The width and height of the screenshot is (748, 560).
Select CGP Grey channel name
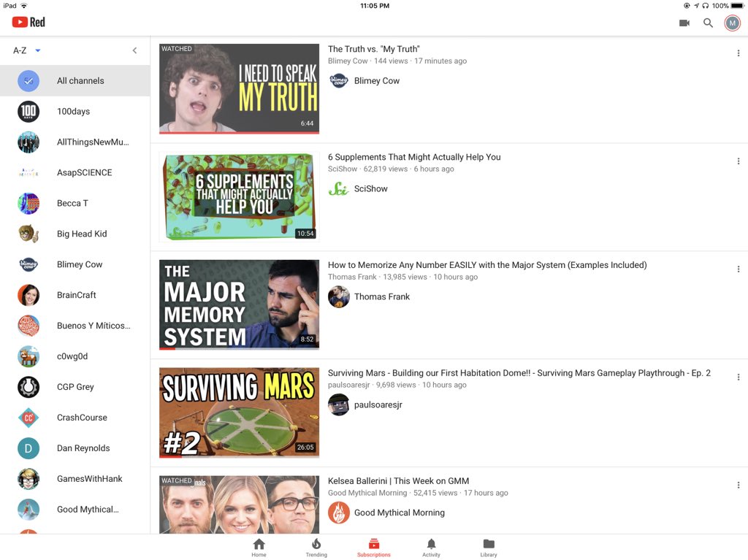pyautogui.click(x=75, y=387)
